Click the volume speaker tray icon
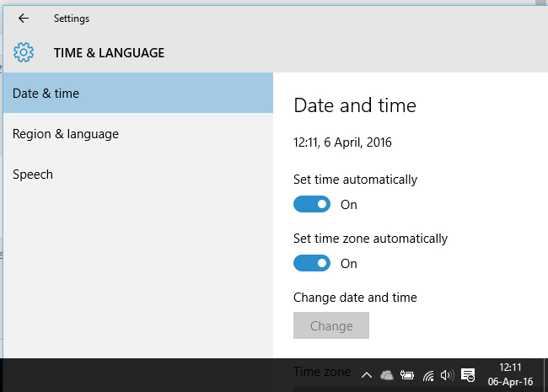The image size is (548, 392). click(x=448, y=375)
